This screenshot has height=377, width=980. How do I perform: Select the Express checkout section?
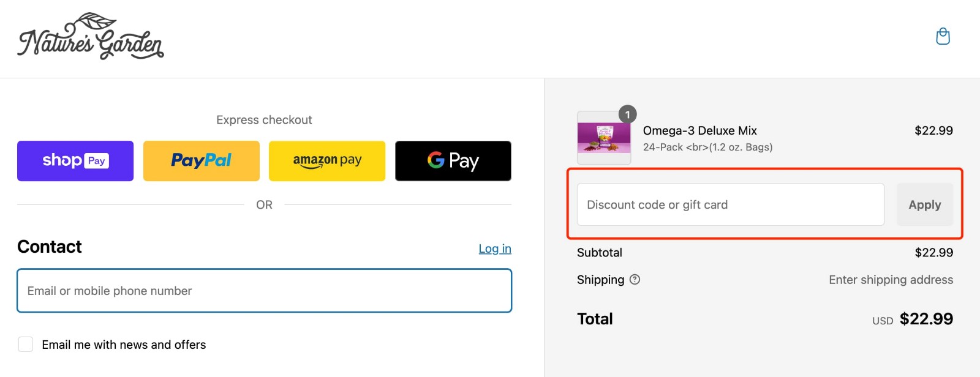point(264,119)
